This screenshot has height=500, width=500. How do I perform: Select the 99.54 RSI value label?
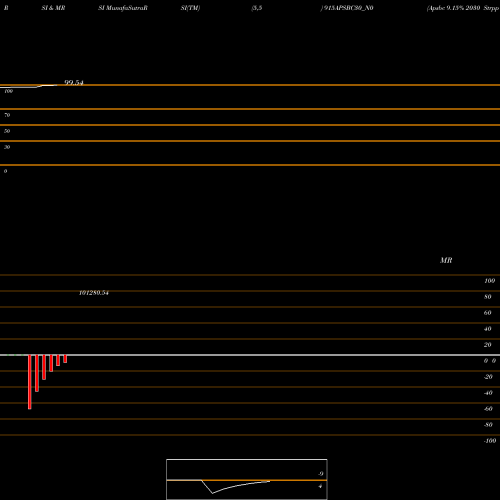tap(74, 82)
